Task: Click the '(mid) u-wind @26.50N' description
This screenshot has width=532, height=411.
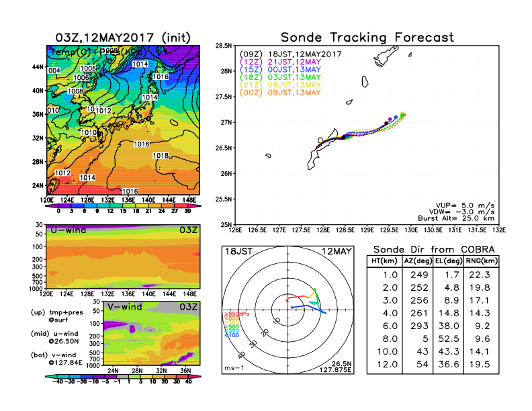Action: tap(55, 337)
